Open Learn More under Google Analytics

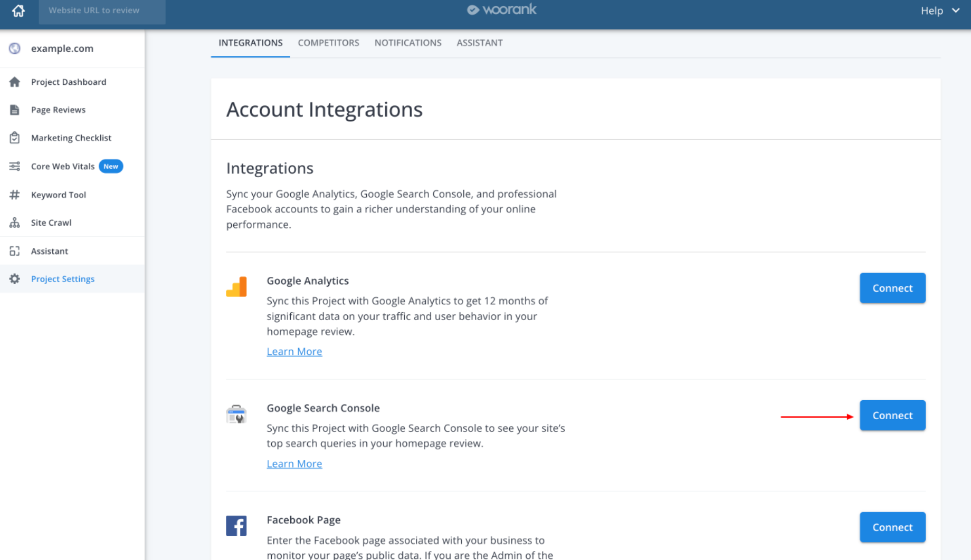pyautogui.click(x=294, y=351)
